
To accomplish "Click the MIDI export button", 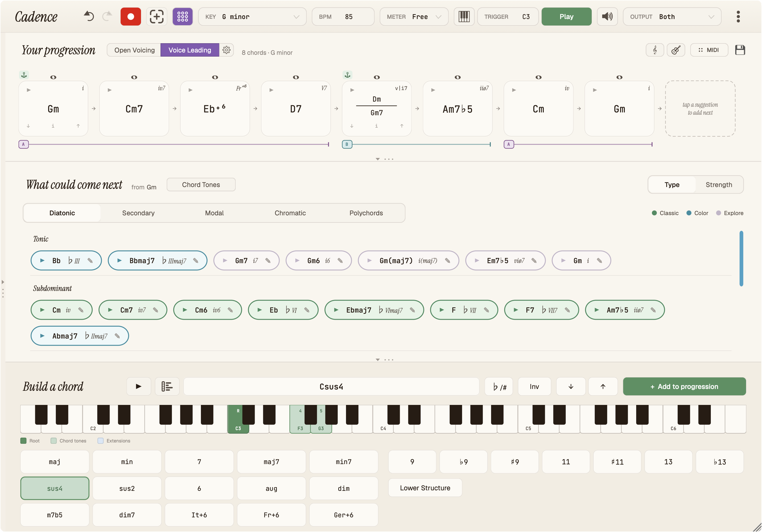I will 709,50.
